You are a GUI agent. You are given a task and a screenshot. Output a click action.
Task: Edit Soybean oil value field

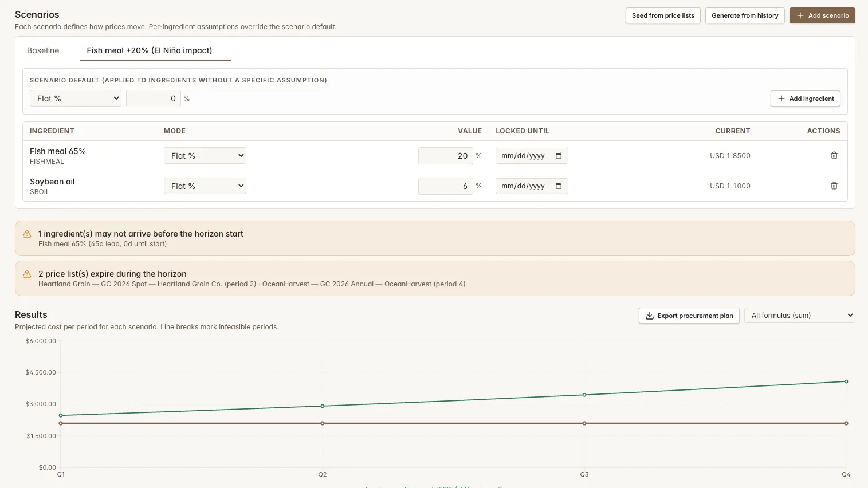tap(446, 186)
